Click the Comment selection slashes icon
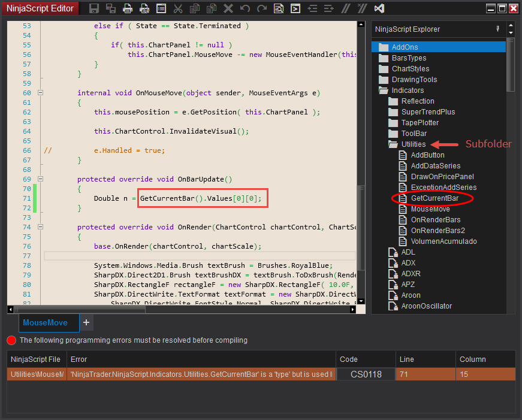Screen dimensions: 522x420 [x=345, y=8]
